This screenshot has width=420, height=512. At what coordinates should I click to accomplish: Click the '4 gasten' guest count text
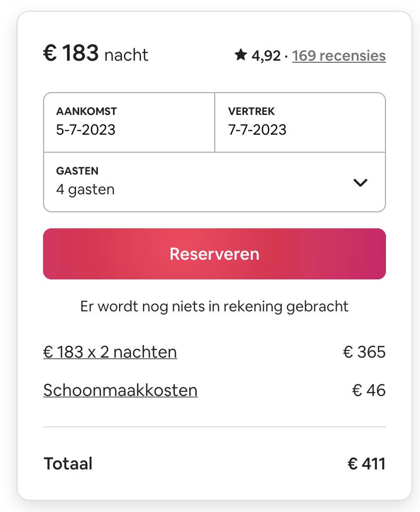pyautogui.click(x=86, y=189)
